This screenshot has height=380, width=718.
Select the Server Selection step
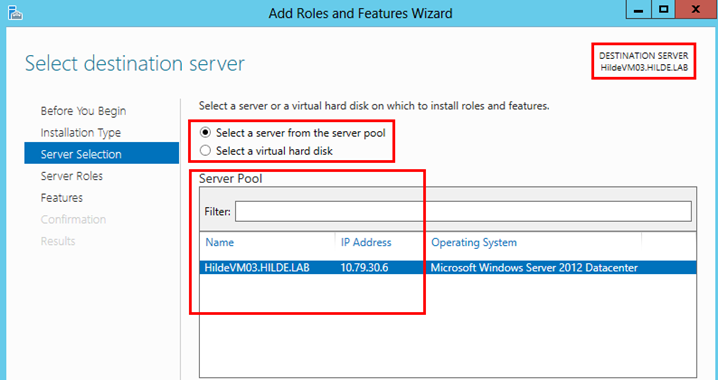coord(102,154)
